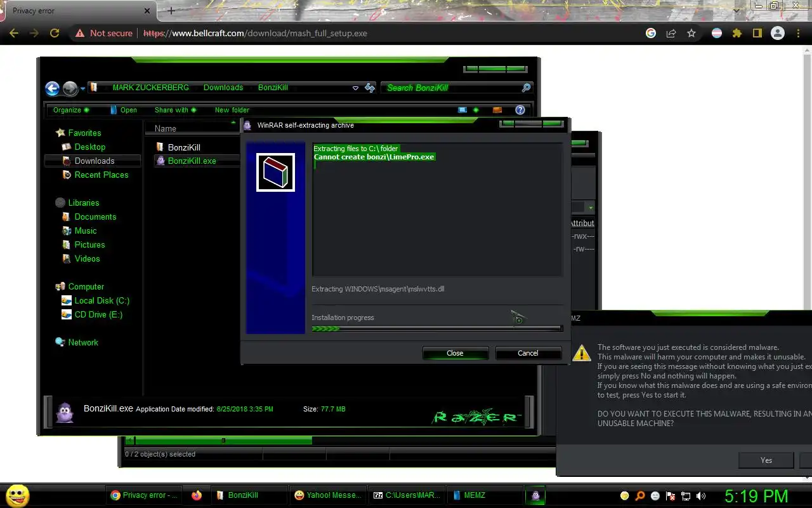This screenshot has height=508, width=812.
Task: Click the Not secure warning indicator
Action: pyautogui.click(x=104, y=33)
